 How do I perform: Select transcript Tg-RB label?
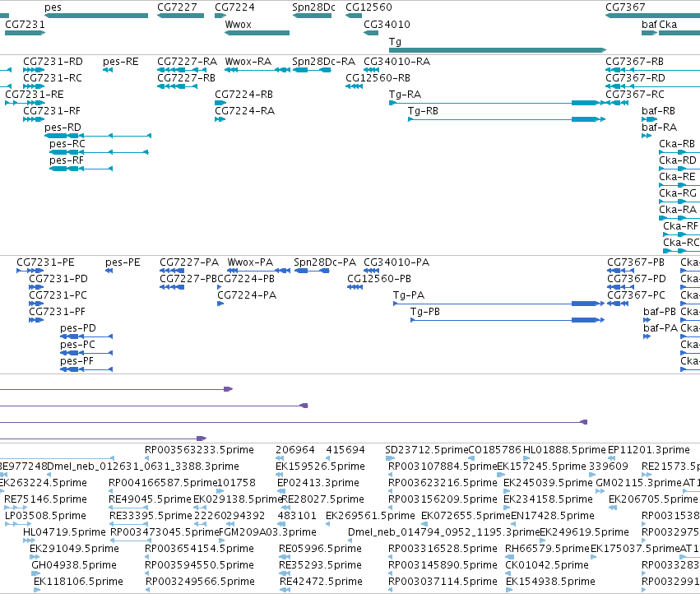[x=423, y=111]
